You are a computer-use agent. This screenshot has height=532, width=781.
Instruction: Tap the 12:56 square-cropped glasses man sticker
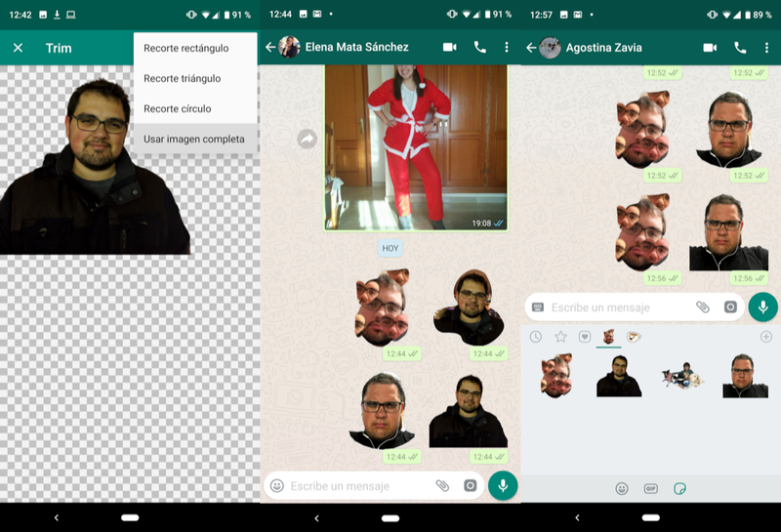point(728,232)
